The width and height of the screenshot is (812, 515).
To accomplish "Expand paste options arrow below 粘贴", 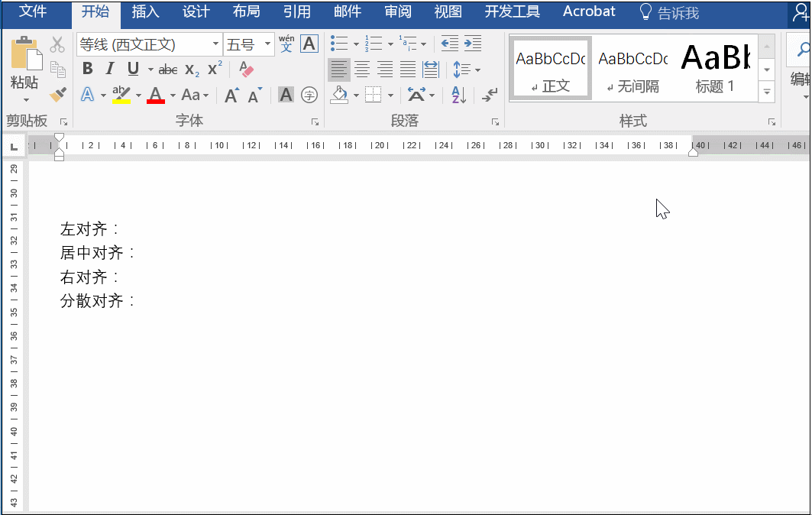I will [x=26, y=99].
